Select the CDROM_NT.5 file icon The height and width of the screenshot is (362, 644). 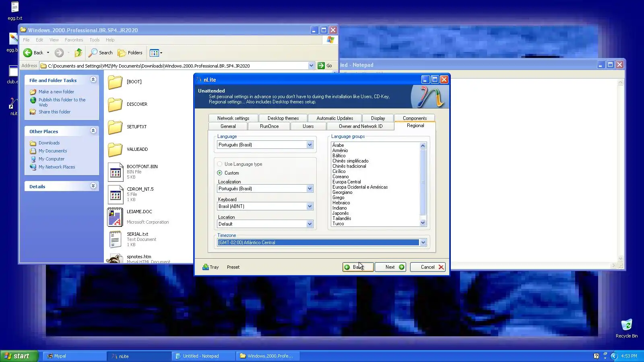click(116, 194)
